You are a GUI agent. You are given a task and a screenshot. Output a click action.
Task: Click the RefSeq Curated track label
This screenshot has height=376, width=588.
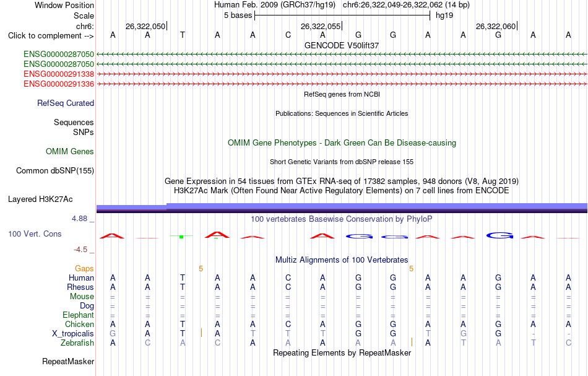pos(66,103)
